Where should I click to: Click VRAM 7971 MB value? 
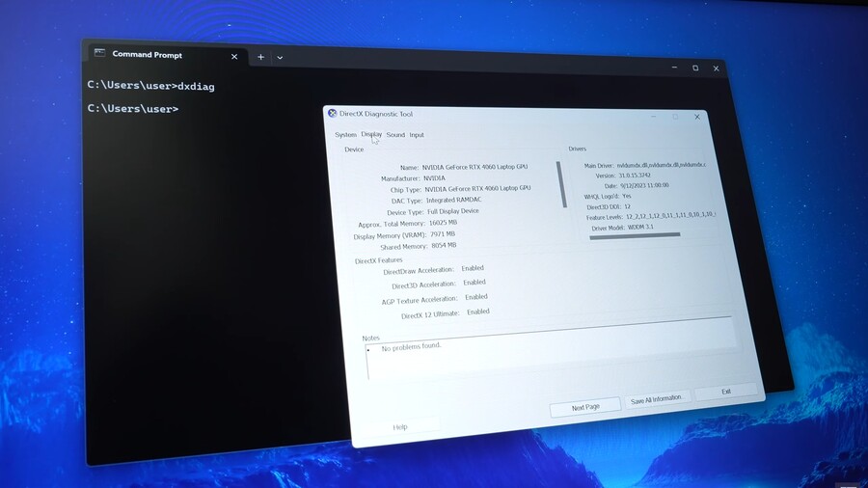(x=443, y=234)
